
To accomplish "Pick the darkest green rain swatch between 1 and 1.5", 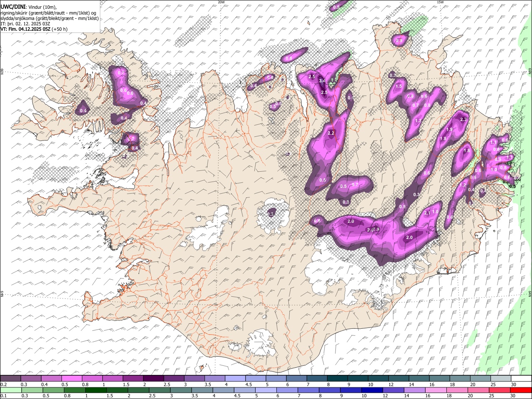I will (x=96, y=390).
